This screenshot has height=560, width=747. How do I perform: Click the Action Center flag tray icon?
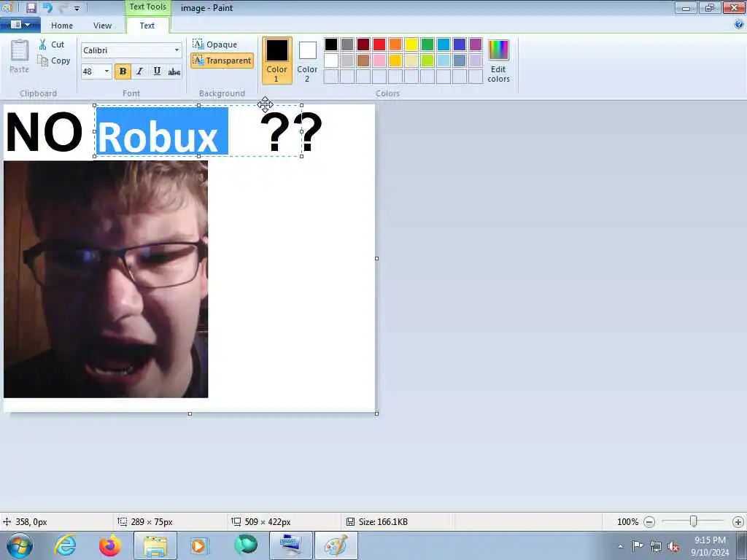(638, 545)
